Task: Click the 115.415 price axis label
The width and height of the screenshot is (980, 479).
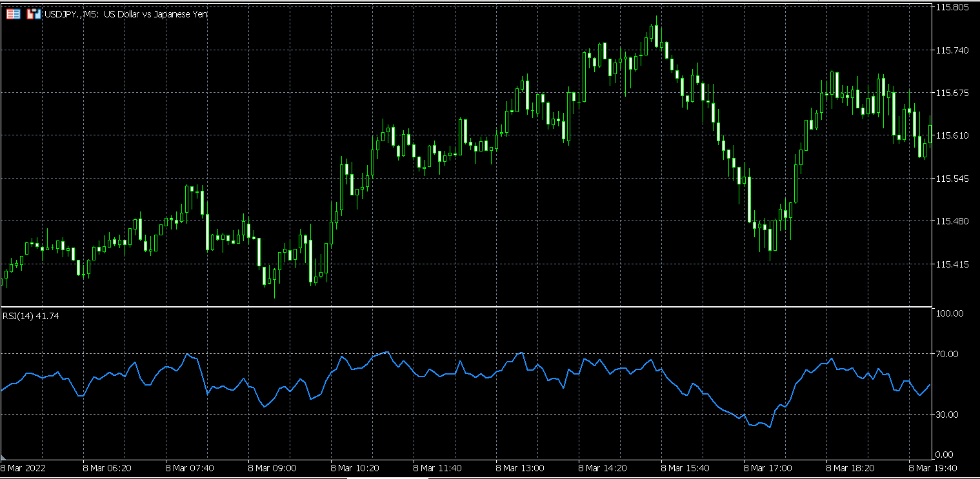Action: [953, 264]
